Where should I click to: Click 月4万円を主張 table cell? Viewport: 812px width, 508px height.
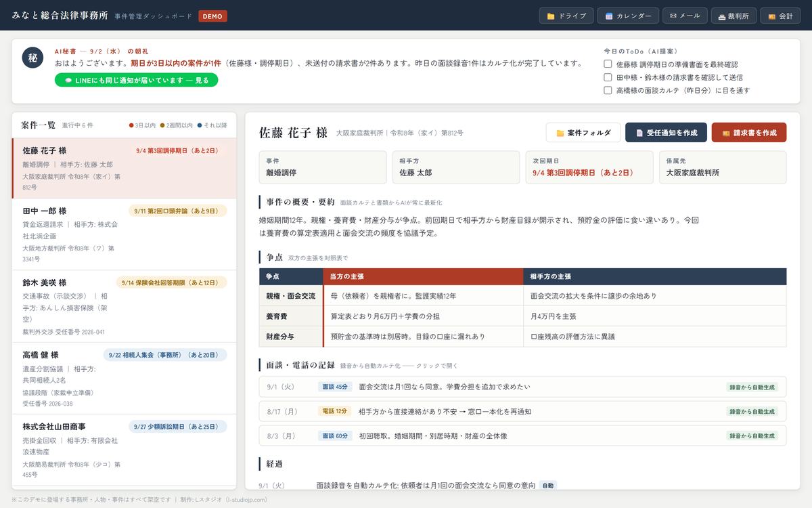click(x=655, y=316)
